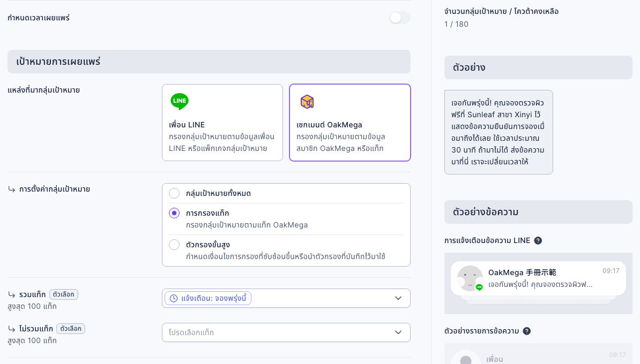
Task: Expand the ไม่รวมแท็ก dropdown arrow
Action: point(398,332)
